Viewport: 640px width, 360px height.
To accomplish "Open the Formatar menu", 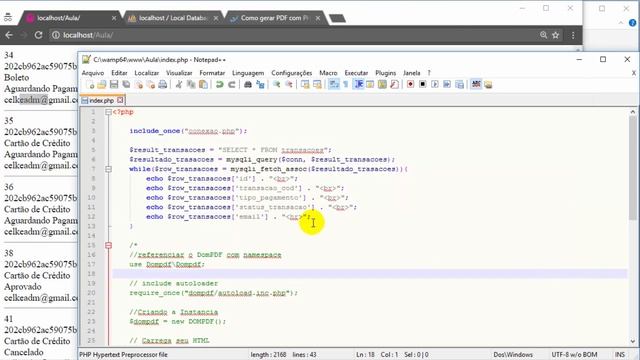I will [212, 73].
